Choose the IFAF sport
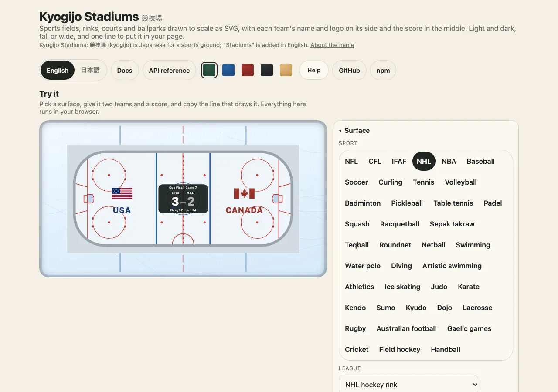Screen dimensions: 558x392 click(399, 161)
